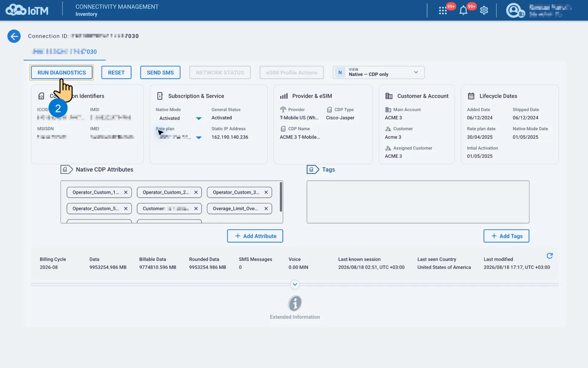Image resolution: width=588 pixels, height=368 pixels.
Task: Click the Tags section tag icon
Action: point(313,170)
